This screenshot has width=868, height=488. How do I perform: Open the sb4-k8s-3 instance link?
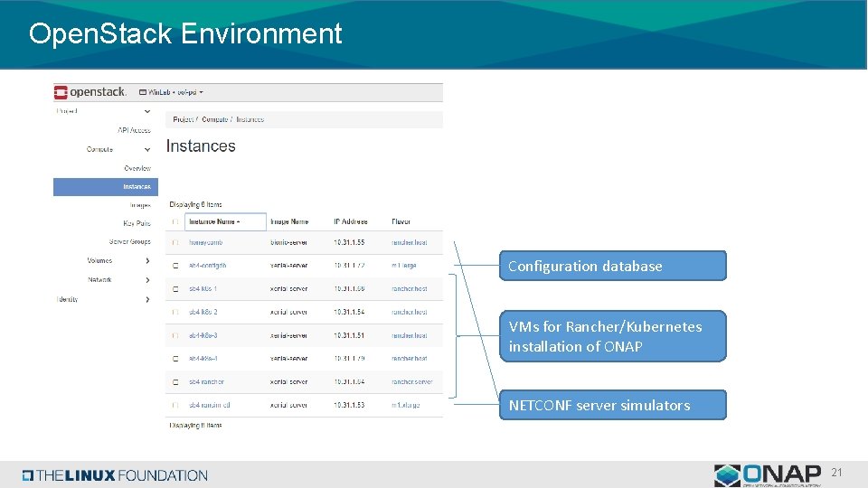tap(203, 335)
